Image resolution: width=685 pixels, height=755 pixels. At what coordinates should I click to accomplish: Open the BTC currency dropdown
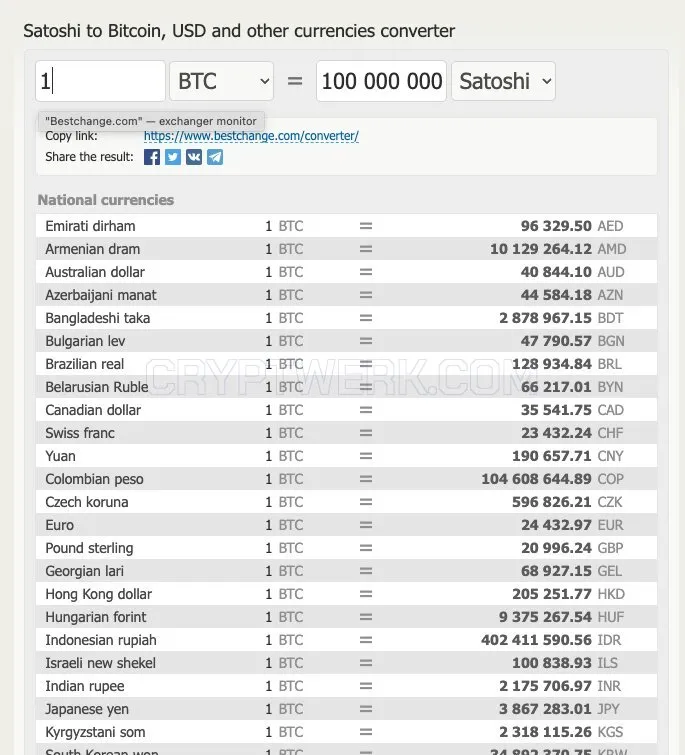pyautogui.click(x=221, y=81)
